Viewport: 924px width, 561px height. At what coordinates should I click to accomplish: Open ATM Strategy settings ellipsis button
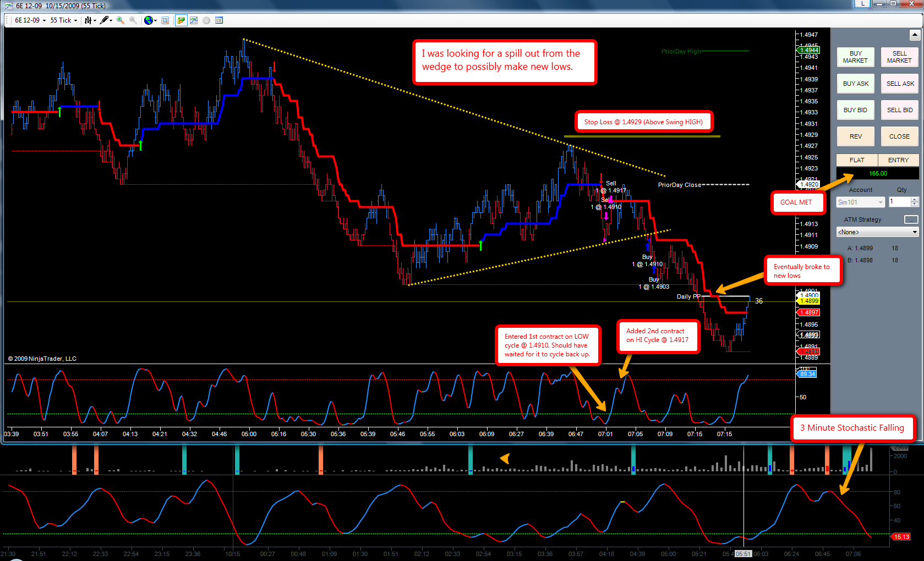tap(911, 219)
